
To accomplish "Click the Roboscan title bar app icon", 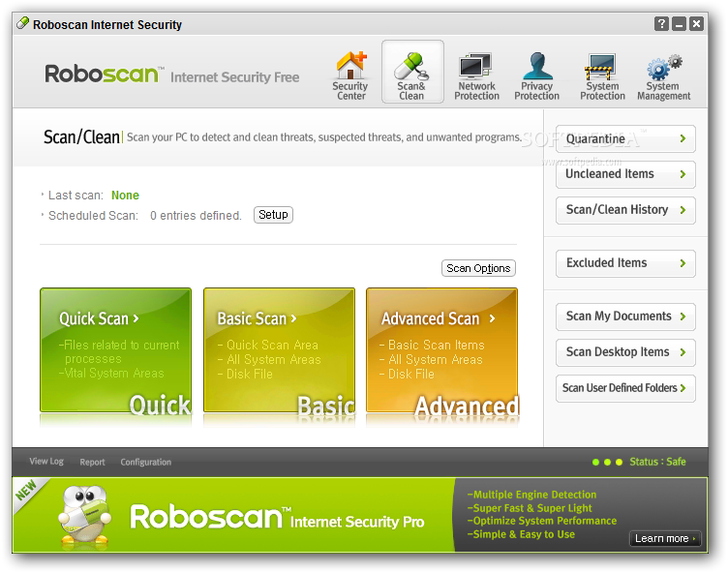I will (22, 23).
